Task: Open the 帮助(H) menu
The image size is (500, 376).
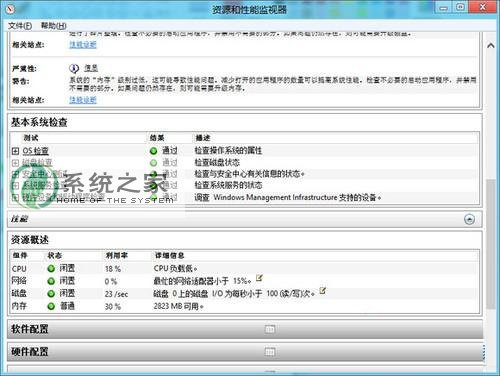Action: (53, 26)
